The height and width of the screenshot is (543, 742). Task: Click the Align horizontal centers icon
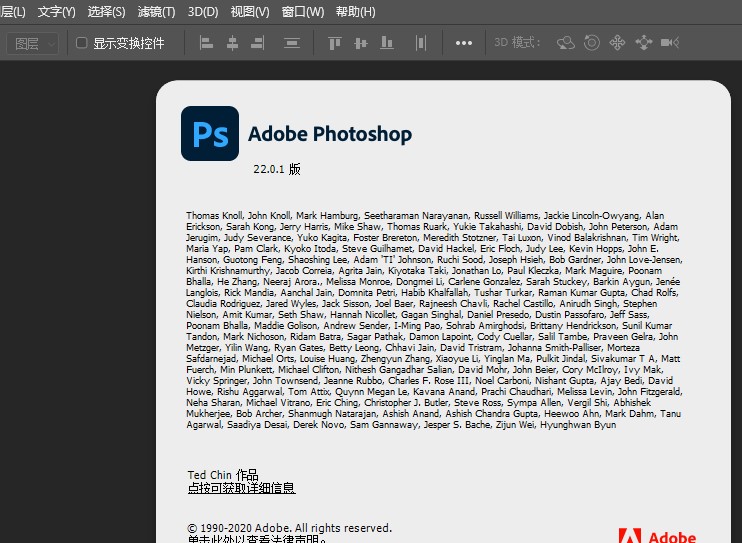[x=232, y=43]
